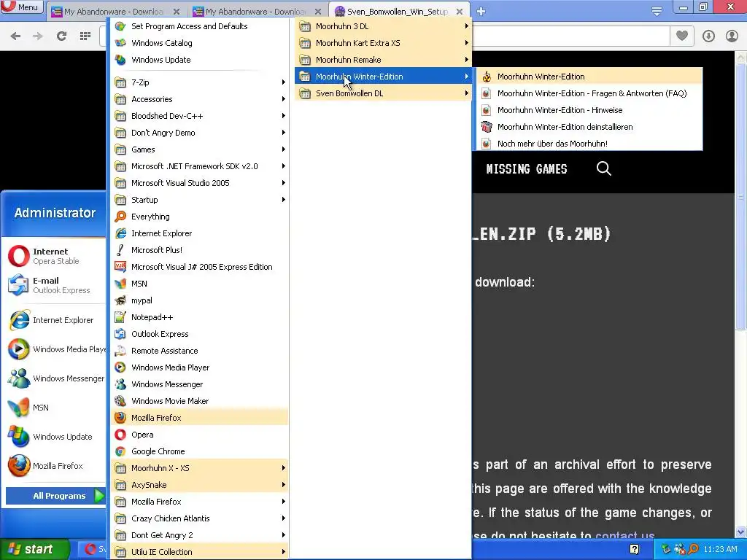The height and width of the screenshot is (560, 747).
Task: Click the search magnifier icon on webpage
Action: pos(603,168)
